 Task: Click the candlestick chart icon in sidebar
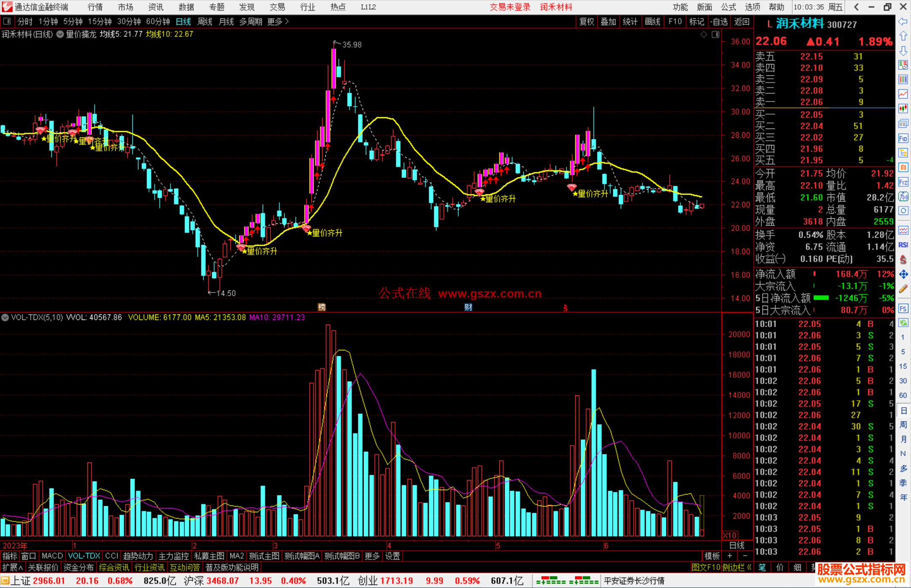tap(903, 108)
